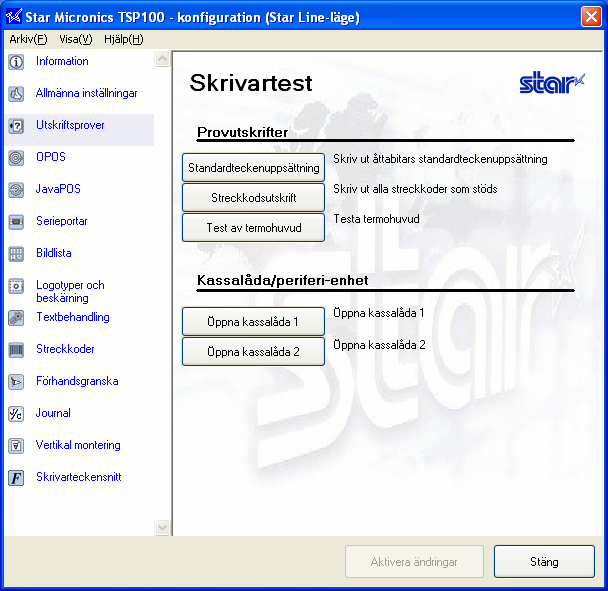Click the Kassalåda/periferi-enhet heading
Image resolution: width=608 pixels, height=591 pixels.
(x=282, y=280)
